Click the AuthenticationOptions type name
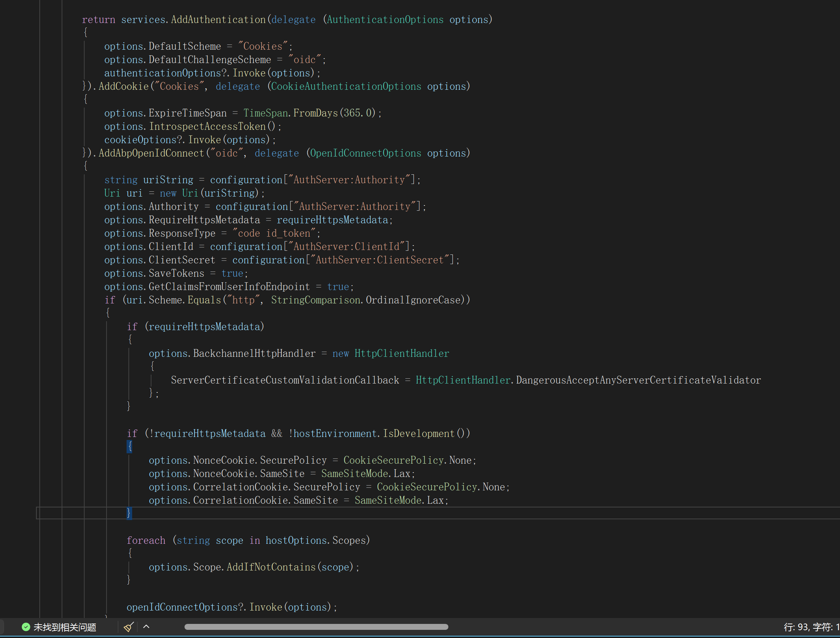Screen dimensions: 840x638 coord(385,20)
